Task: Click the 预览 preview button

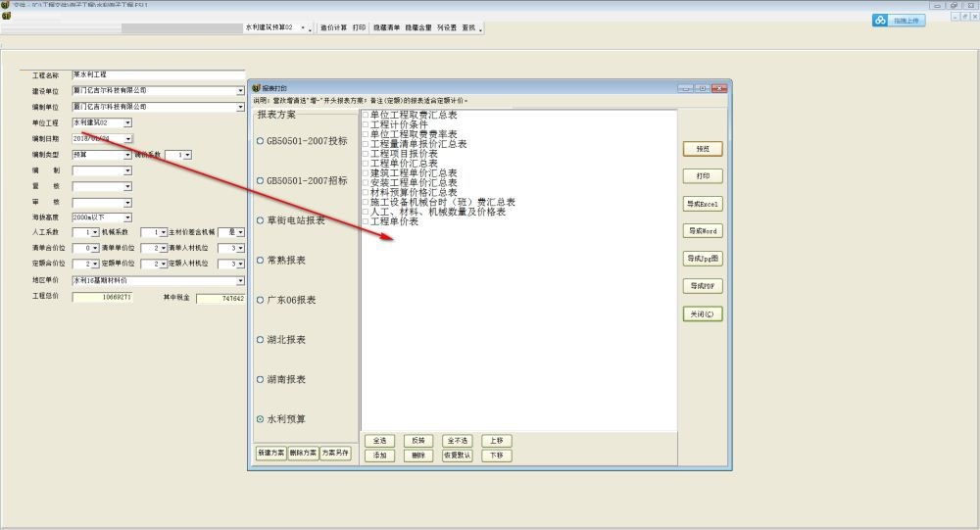Action: (x=703, y=149)
